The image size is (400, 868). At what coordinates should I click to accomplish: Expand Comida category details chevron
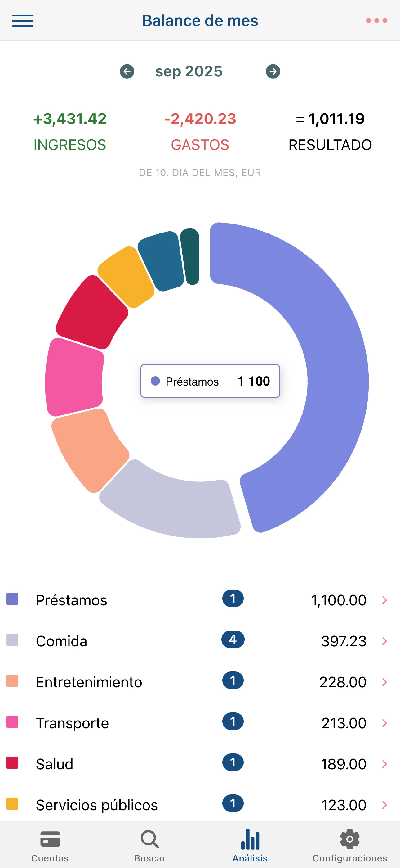tap(384, 641)
